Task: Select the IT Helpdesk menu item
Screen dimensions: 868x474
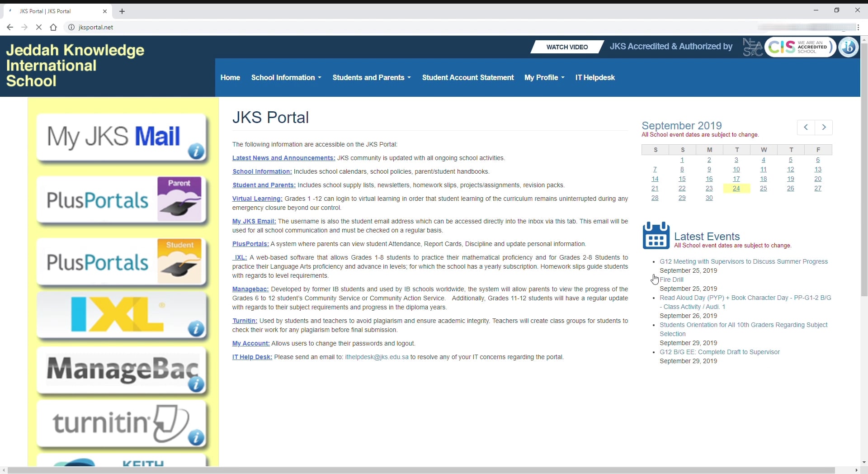Action: (594, 77)
